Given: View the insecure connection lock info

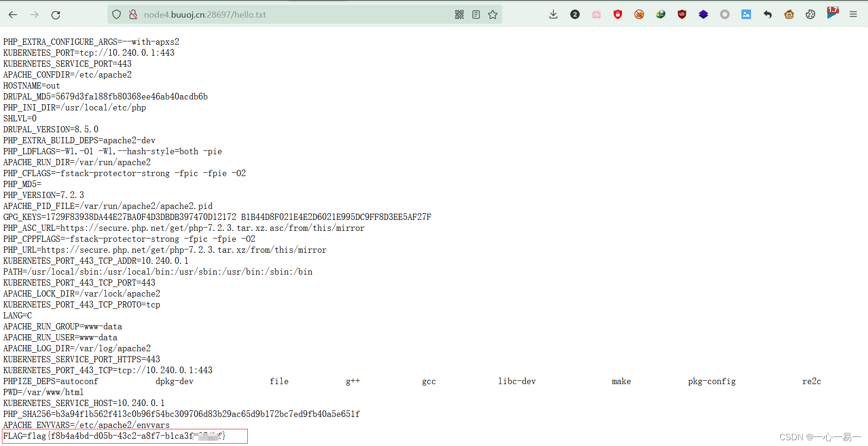Looking at the screenshot, I should coord(133,15).
